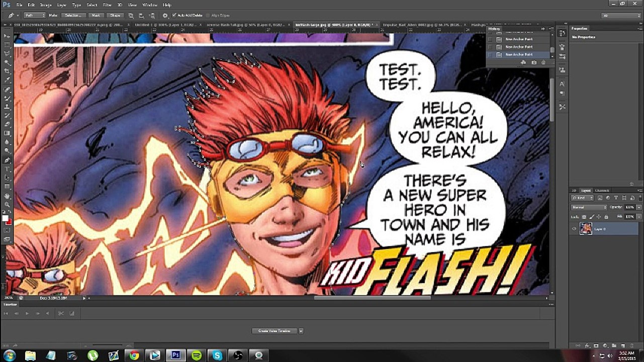
Task: Add a layer style with fx icon
Action: [588, 346]
